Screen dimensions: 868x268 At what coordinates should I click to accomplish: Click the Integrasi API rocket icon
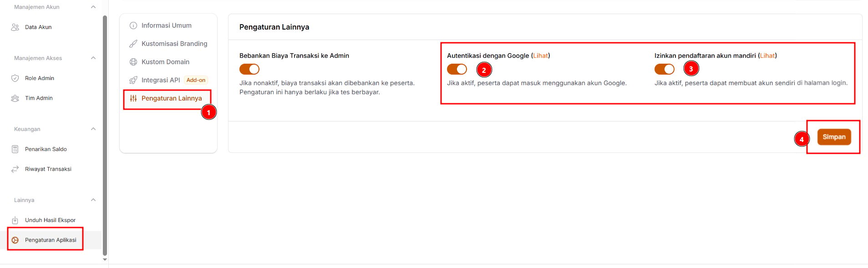[133, 80]
